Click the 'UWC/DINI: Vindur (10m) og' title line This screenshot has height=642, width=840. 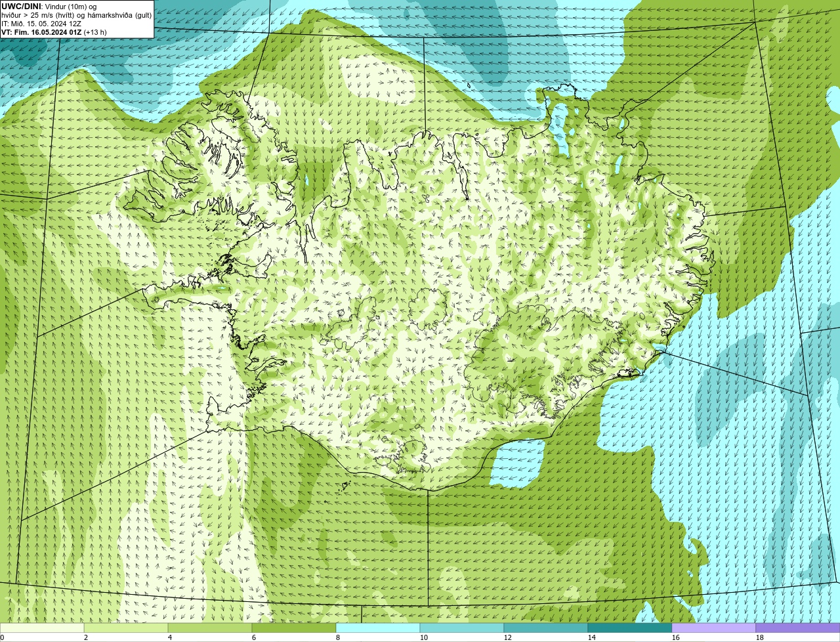pyautogui.click(x=49, y=7)
